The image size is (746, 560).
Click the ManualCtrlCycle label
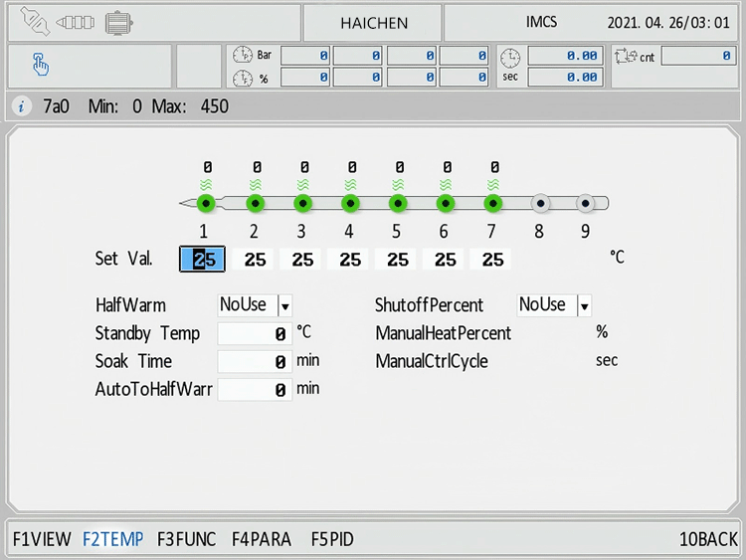(x=432, y=361)
